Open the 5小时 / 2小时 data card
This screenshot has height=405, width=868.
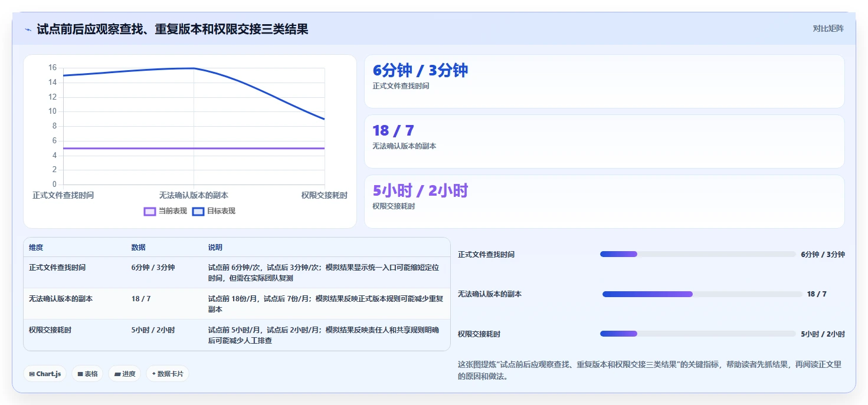point(604,202)
